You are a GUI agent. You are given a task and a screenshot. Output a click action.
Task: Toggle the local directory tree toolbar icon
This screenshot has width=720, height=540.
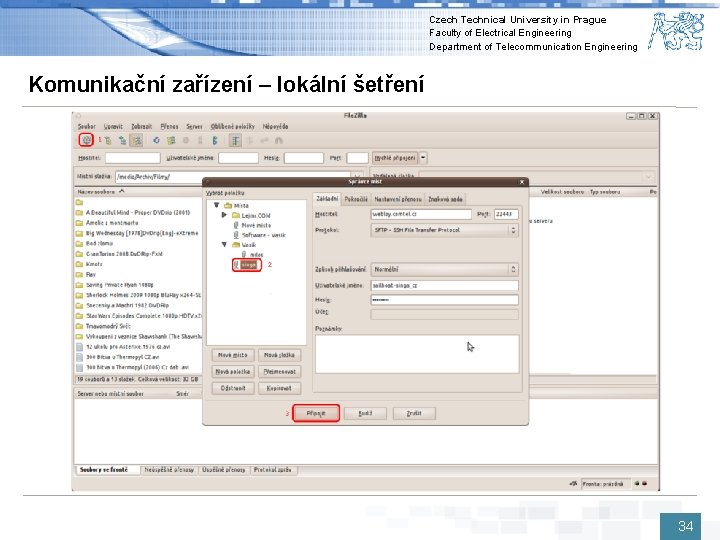122,141
